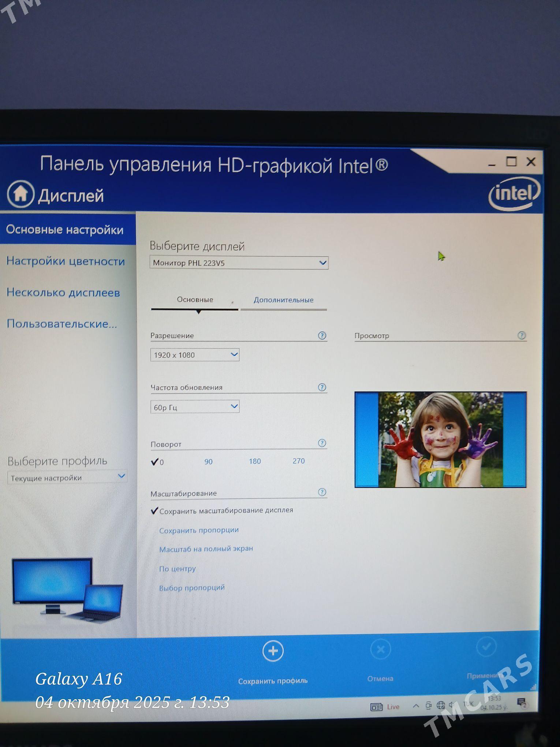Click the help icon beside Разрешение
Screen dimensions: 560x747
point(322,335)
